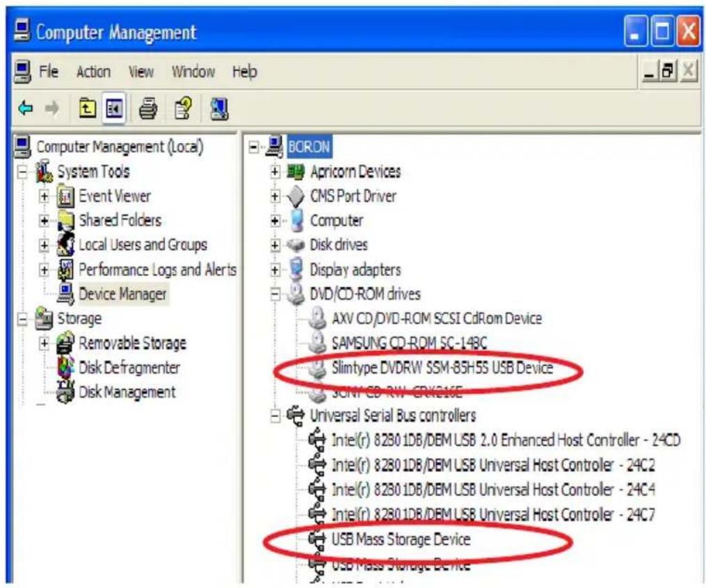This screenshot has height=588, width=706.
Task: Click the System Tools icon
Action: (44, 172)
